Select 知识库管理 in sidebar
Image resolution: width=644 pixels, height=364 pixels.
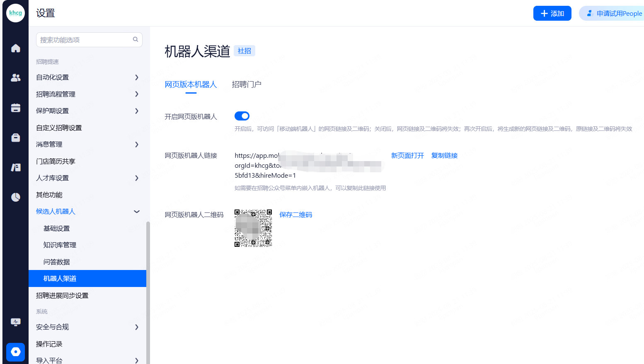click(60, 245)
